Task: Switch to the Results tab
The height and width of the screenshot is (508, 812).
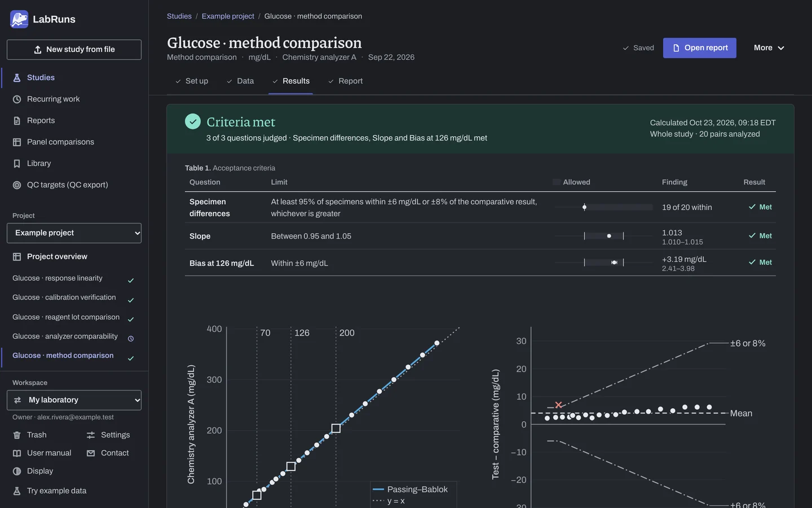Action: coord(291,81)
